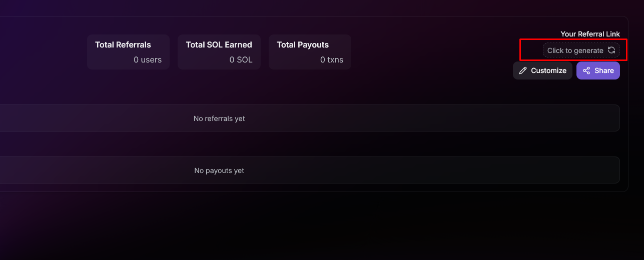This screenshot has height=260, width=644.
Task: Click the '0 SOL' earned value
Action: pyautogui.click(x=241, y=59)
